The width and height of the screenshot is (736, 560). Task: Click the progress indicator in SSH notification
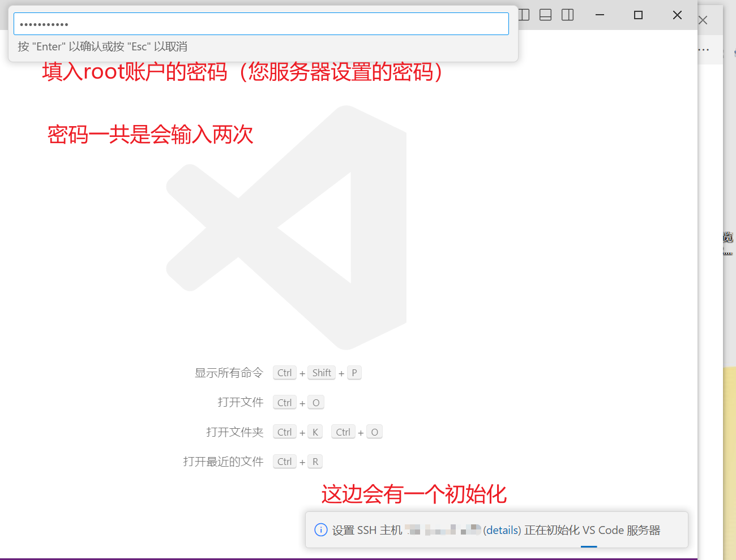tap(589, 546)
